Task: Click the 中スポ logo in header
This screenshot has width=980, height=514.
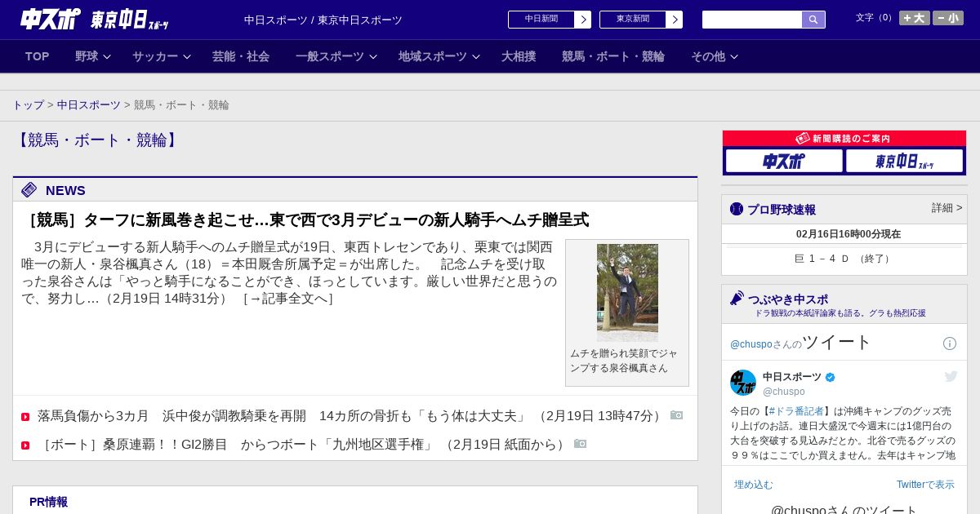Action: pos(51,19)
